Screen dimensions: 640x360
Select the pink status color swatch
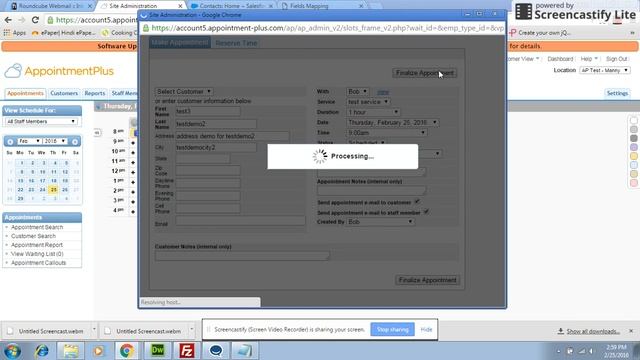(633, 183)
